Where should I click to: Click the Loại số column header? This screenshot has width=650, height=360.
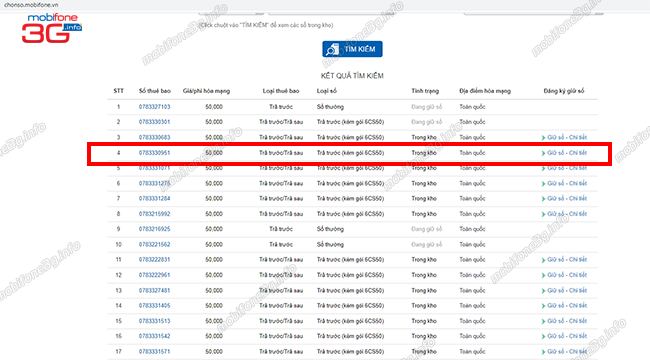[x=327, y=91]
